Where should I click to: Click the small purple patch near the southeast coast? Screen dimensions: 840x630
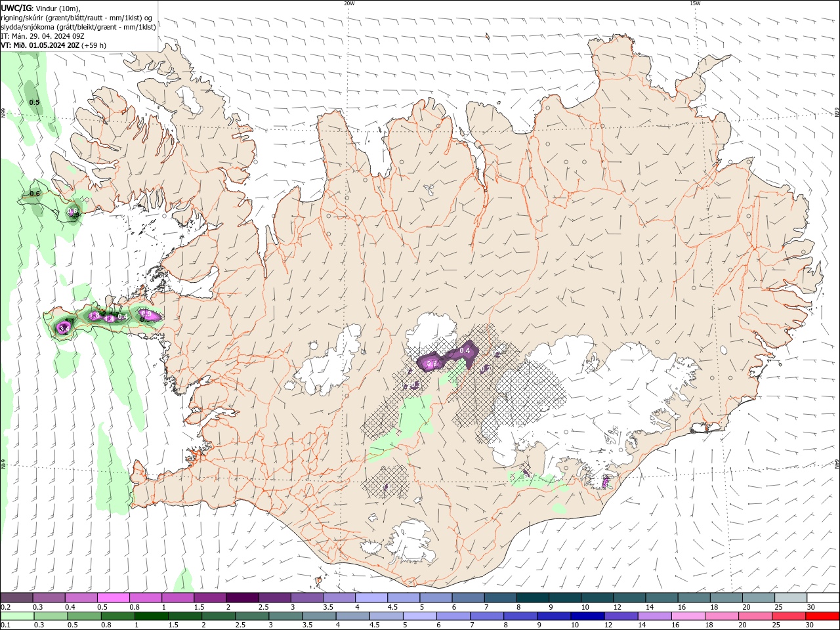(606, 482)
